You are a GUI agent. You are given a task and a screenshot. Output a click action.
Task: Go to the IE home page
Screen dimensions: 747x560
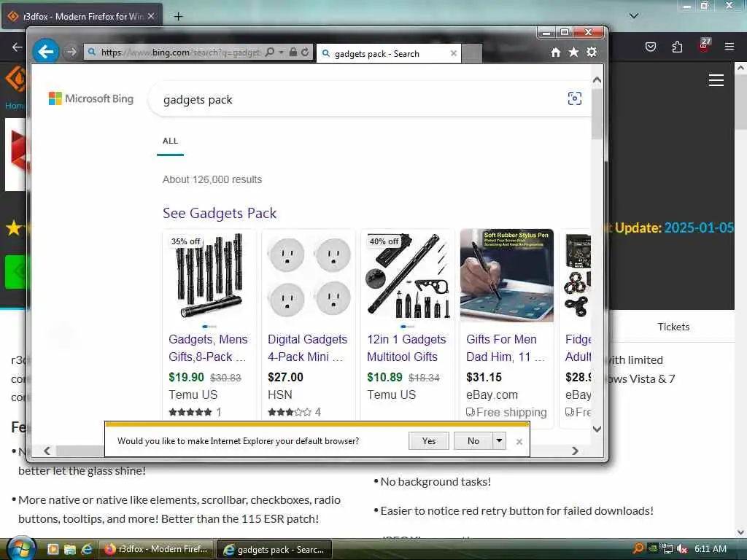pos(555,52)
